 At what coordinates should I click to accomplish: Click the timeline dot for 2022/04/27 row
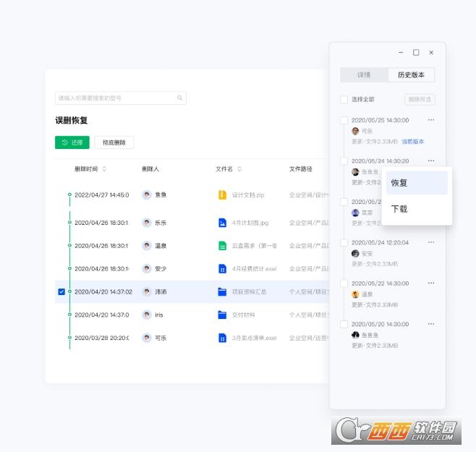(69, 195)
